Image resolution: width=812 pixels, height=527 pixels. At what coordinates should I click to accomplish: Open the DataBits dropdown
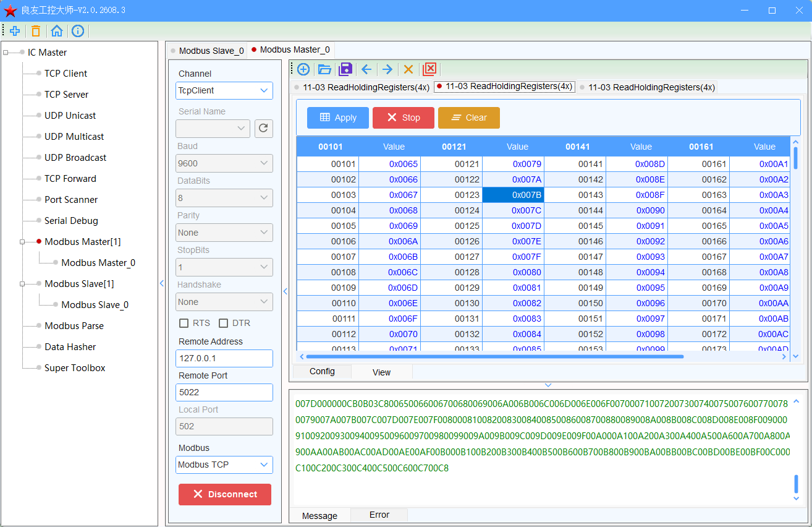[224, 198]
